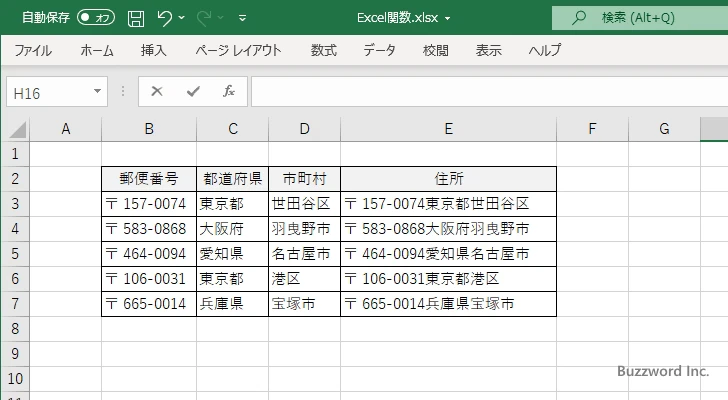Open the Redo history dropdown arrow
The height and width of the screenshot is (400, 728).
coord(221,18)
